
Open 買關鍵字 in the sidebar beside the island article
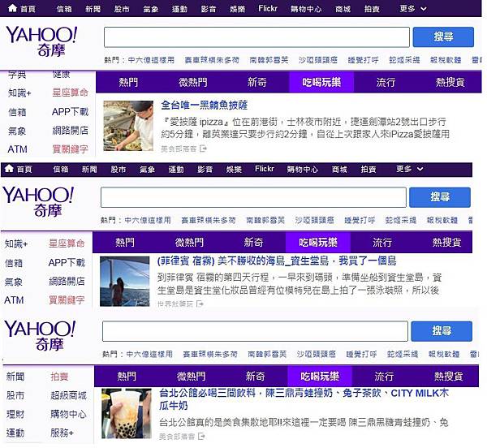click(x=67, y=300)
